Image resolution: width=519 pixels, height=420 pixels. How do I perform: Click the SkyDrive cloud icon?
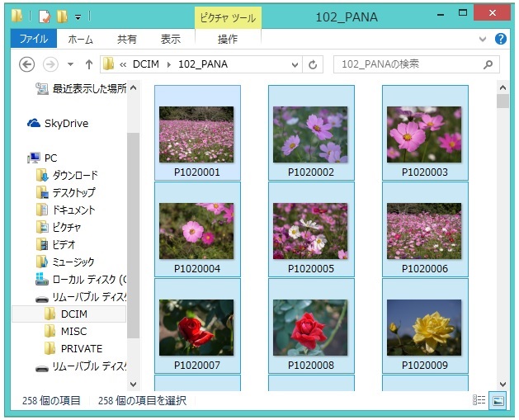pos(34,123)
